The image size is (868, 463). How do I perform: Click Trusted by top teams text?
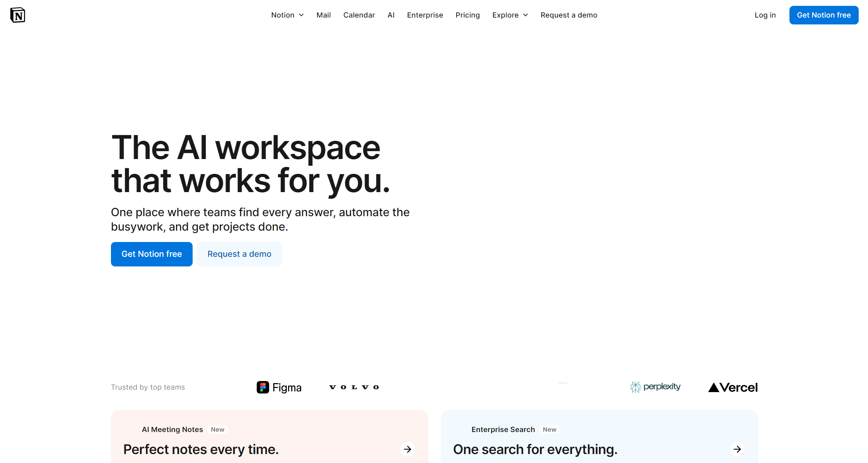[148, 387]
